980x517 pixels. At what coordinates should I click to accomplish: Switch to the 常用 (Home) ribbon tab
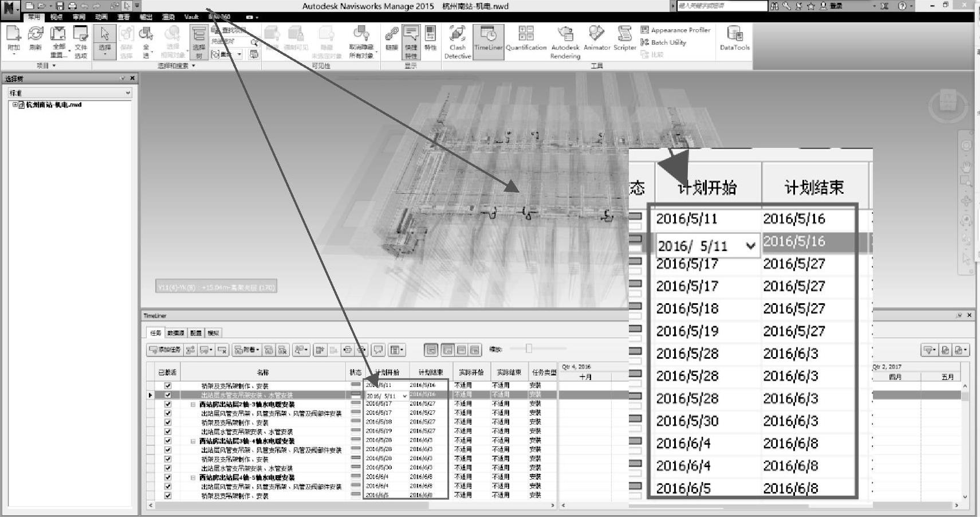tap(34, 17)
